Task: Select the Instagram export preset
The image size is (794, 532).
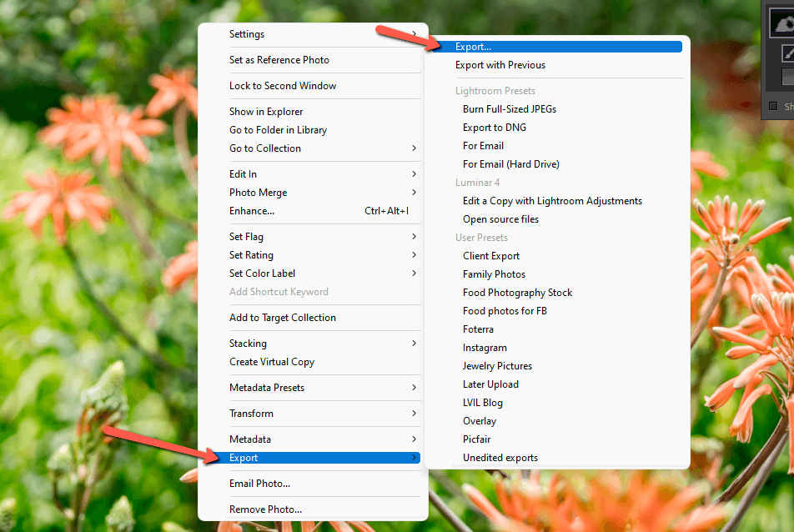Action: point(557,348)
